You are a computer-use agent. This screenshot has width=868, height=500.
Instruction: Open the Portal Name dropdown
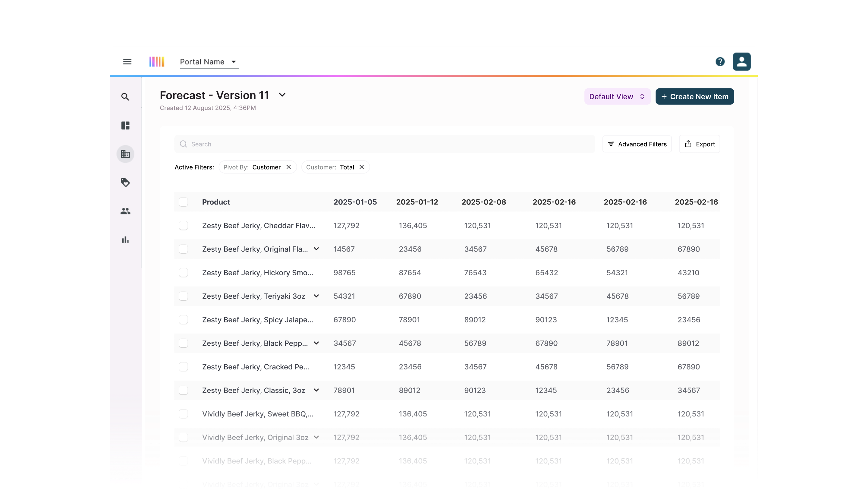pyautogui.click(x=209, y=62)
